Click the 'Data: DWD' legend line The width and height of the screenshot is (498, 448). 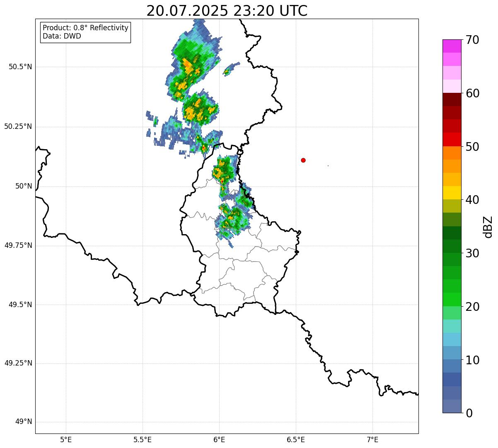62,36
